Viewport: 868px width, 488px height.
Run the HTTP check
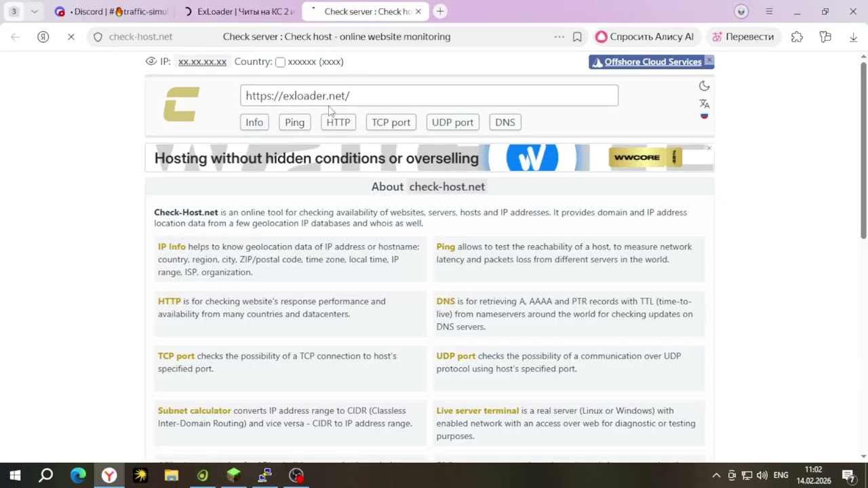point(338,122)
